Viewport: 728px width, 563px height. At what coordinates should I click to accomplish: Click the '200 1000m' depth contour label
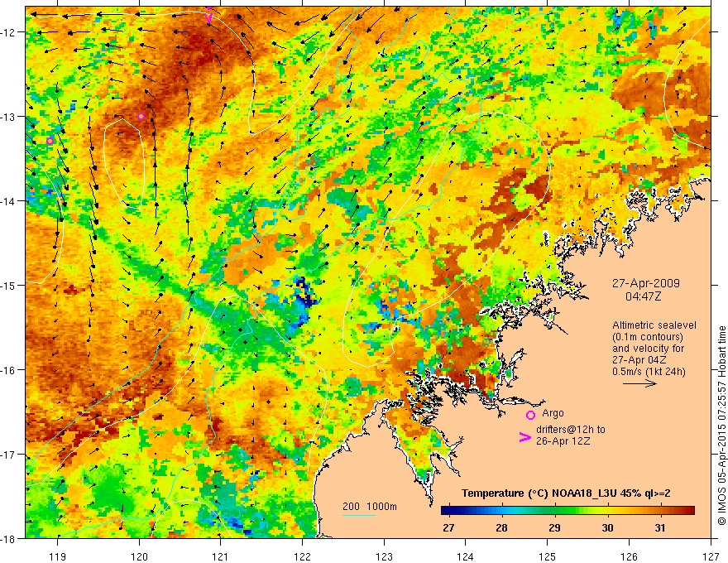coord(370,507)
